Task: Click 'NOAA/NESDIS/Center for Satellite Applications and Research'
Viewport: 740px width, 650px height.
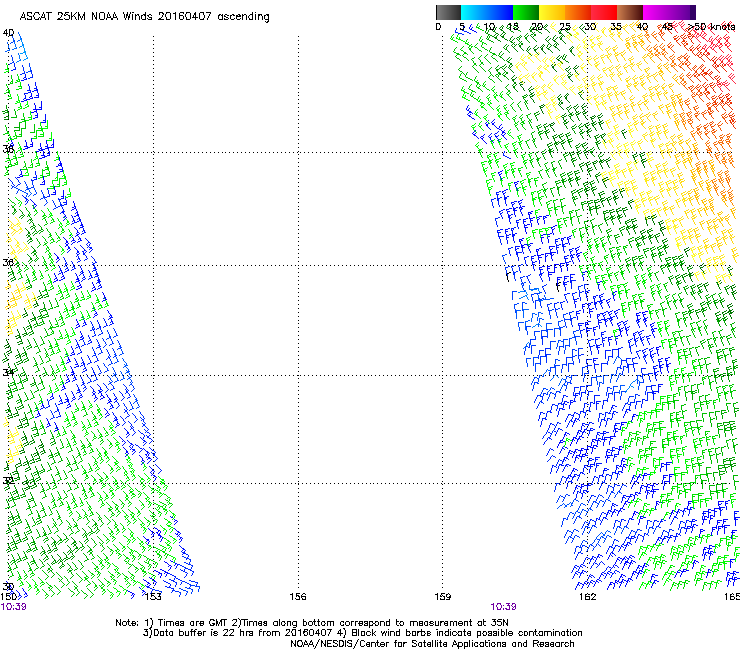Action: [432, 644]
